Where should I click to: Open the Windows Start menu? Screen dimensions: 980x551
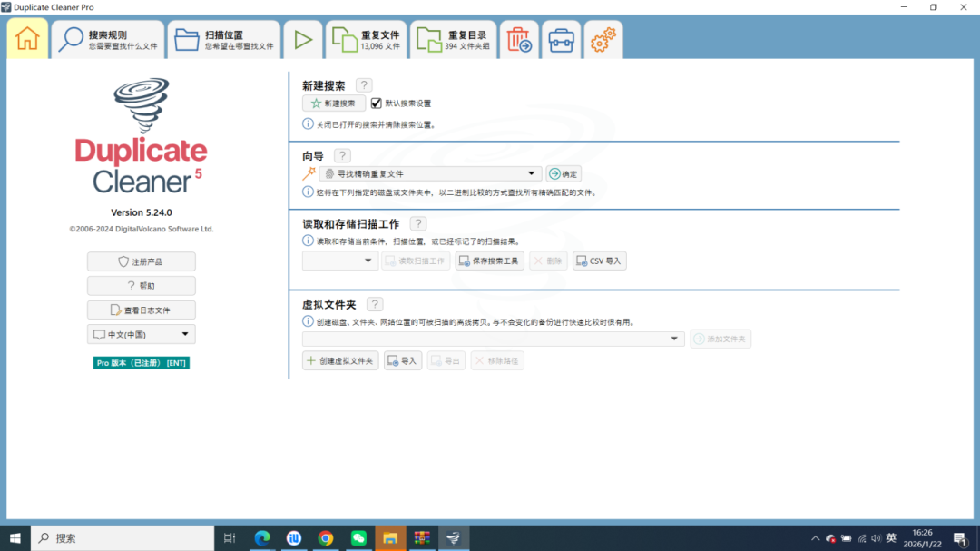[15, 538]
